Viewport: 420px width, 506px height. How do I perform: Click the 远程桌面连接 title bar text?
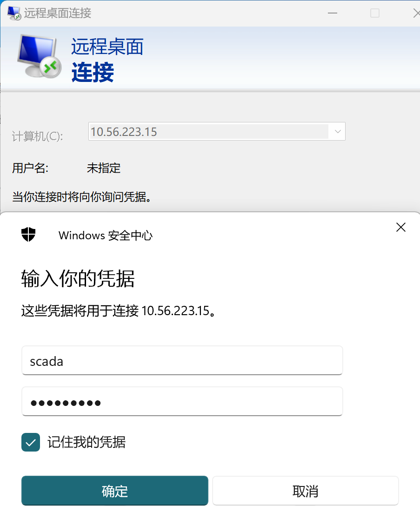(x=58, y=13)
